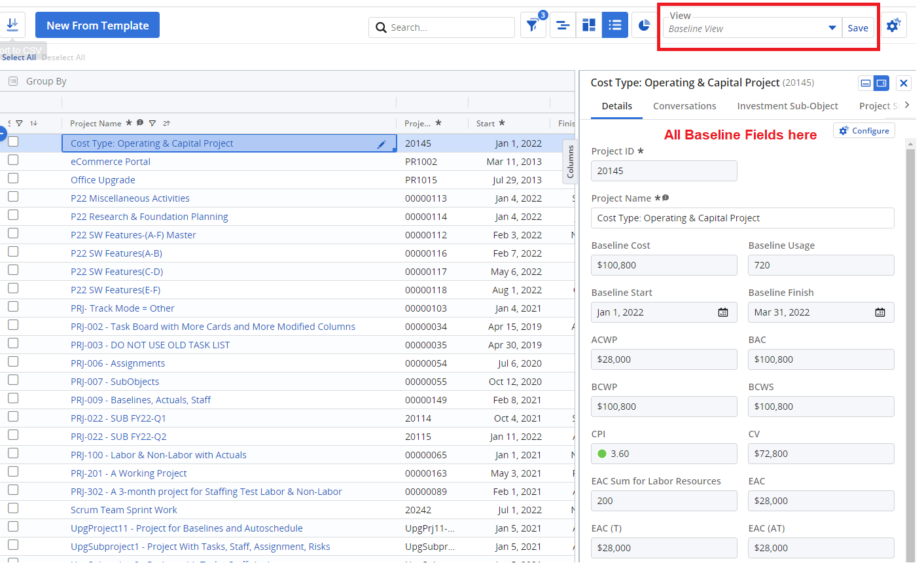The image size is (924, 563).
Task: Open the filter icon with badge 3
Action: [533, 26]
